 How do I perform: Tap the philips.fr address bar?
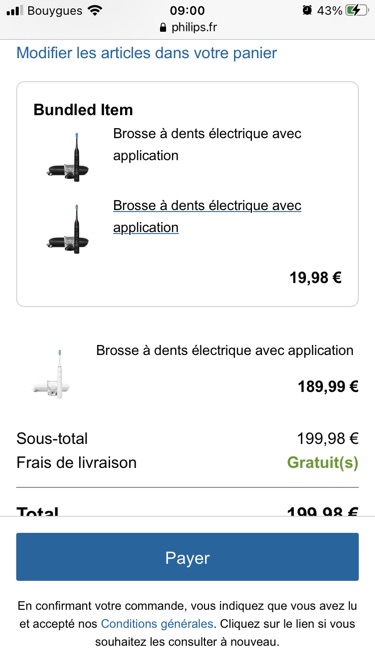point(188,28)
